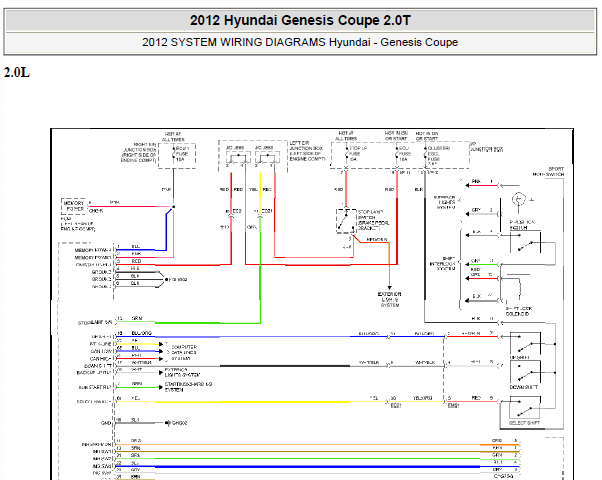
Task: Click the 'COMPUTER DATA LINES SYSTEM' label
Action: pos(184,352)
